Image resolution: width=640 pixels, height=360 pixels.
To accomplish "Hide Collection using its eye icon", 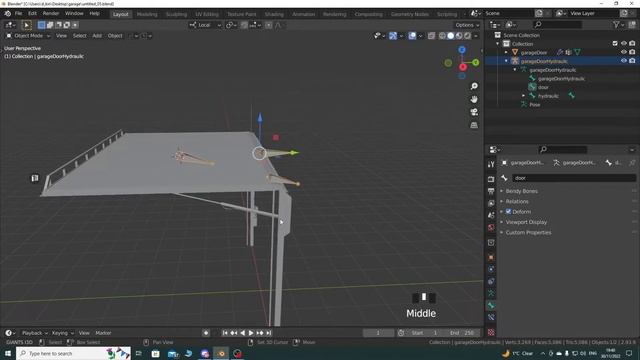I will tap(624, 43).
